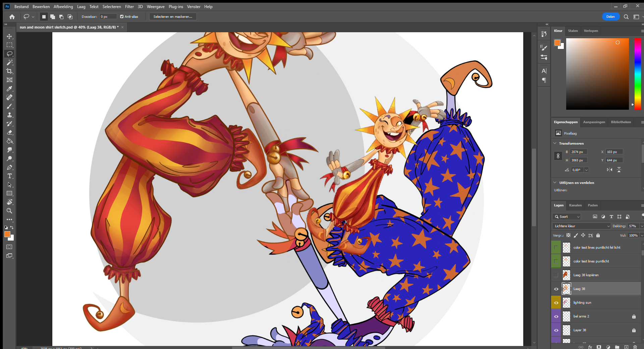Open the Vul fill dropdown arrow
This screenshot has width=644, height=349.
[x=641, y=235]
